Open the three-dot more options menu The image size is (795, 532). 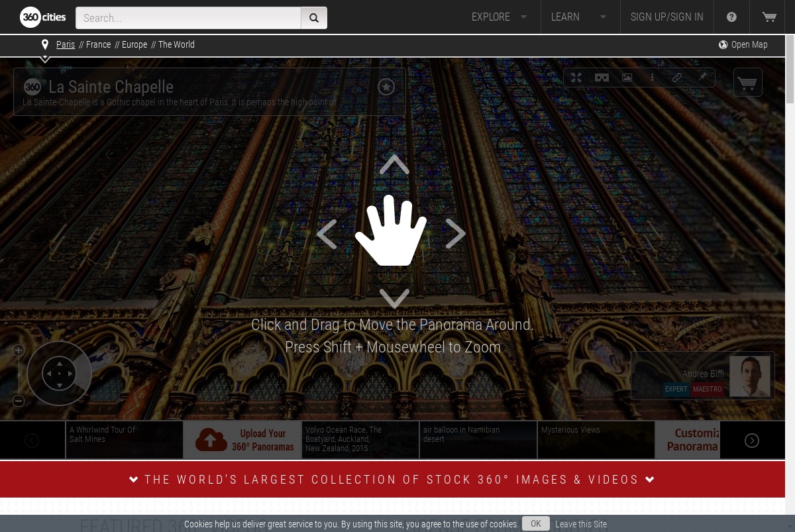(652, 78)
